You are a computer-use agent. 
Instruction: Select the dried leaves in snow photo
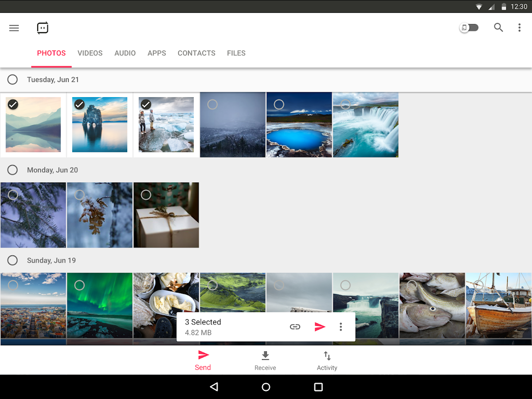click(79, 195)
